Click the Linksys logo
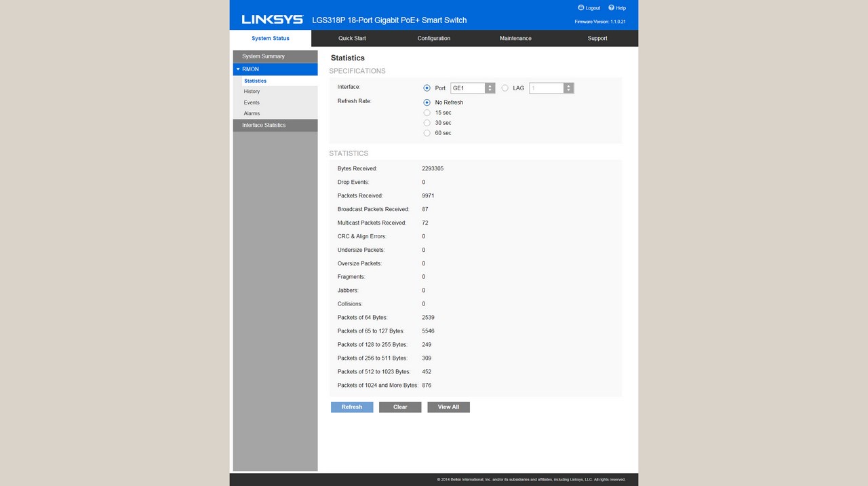This screenshot has height=486, width=868. [272, 20]
